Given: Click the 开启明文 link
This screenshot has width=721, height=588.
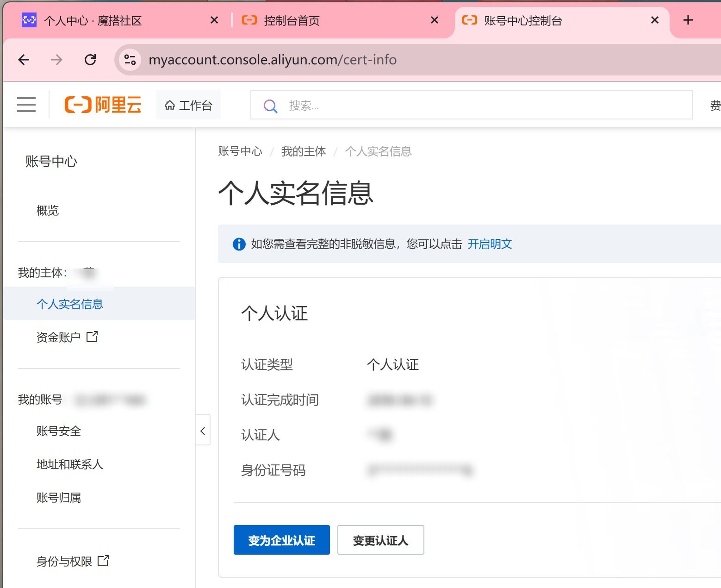Looking at the screenshot, I should pyautogui.click(x=490, y=244).
